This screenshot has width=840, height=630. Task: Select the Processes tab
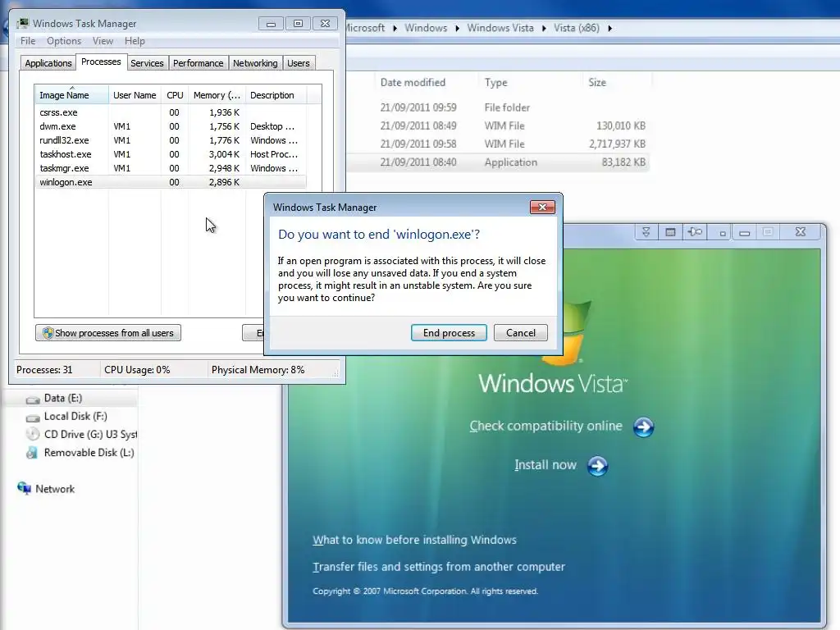[x=101, y=62]
